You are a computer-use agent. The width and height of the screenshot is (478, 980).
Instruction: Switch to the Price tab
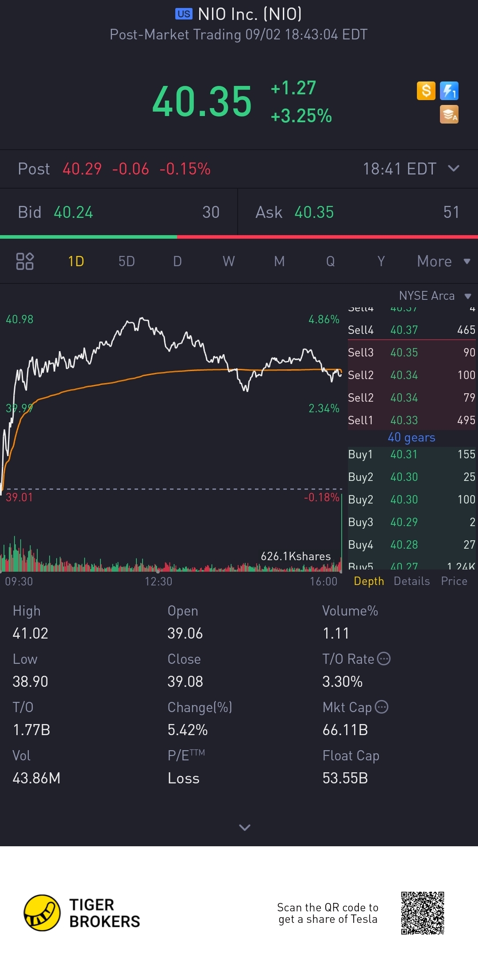pyautogui.click(x=454, y=581)
